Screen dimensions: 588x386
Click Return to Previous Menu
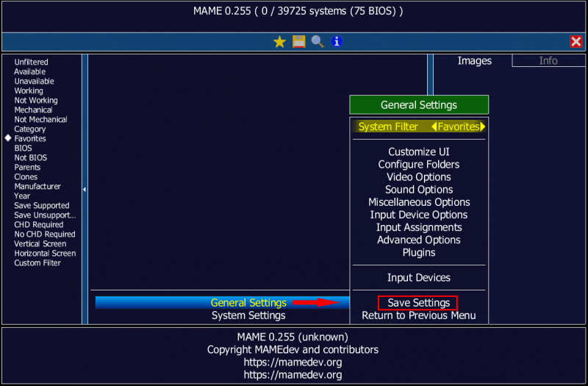tap(419, 315)
